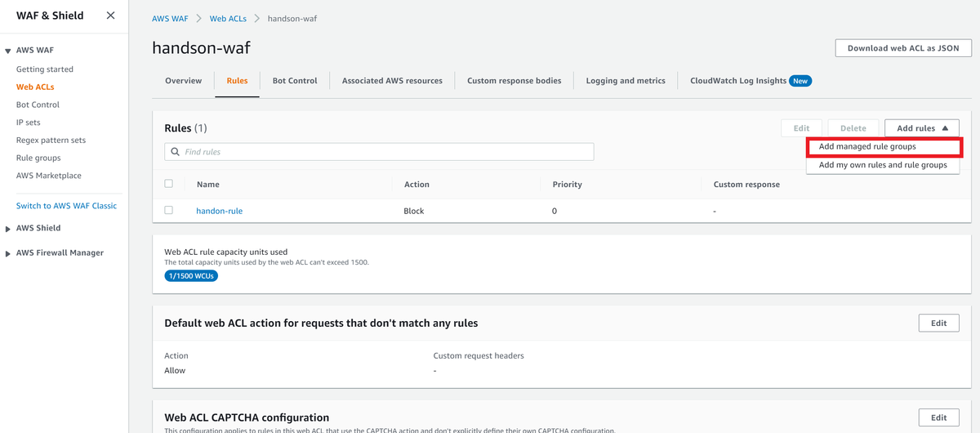Screen dimensions: 980x433
Task: Click the search magnifier icon
Action: 175,152
